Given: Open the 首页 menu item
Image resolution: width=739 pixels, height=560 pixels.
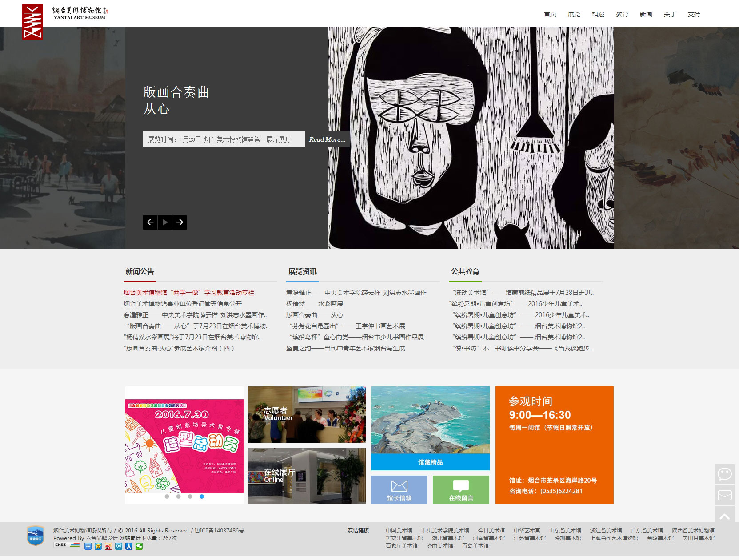Looking at the screenshot, I should pyautogui.click(x=550, y=14).
